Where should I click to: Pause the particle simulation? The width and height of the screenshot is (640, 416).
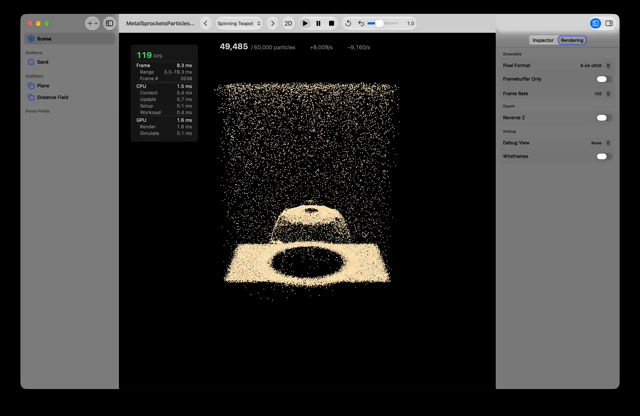[x=318, y=23]
